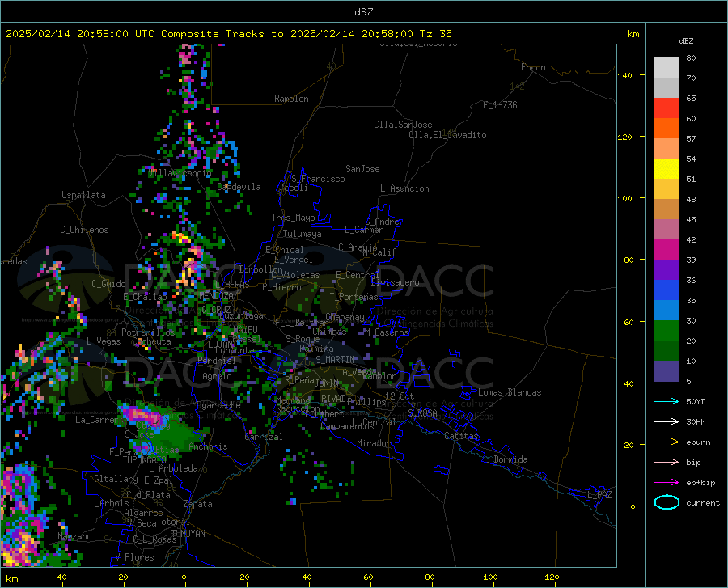Click the 'Encon' map label
The image size is (728, 588).
coord(533,67)
